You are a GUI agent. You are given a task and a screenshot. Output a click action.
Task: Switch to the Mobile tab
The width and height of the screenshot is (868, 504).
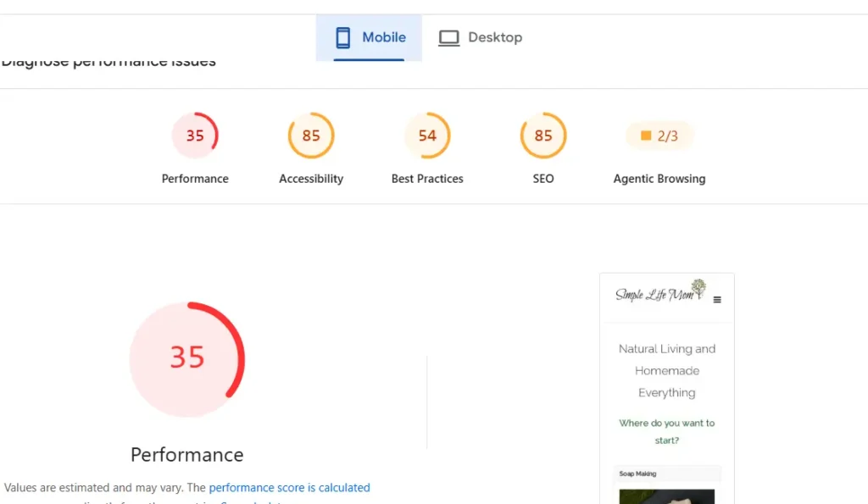click(x=370, y=37)
